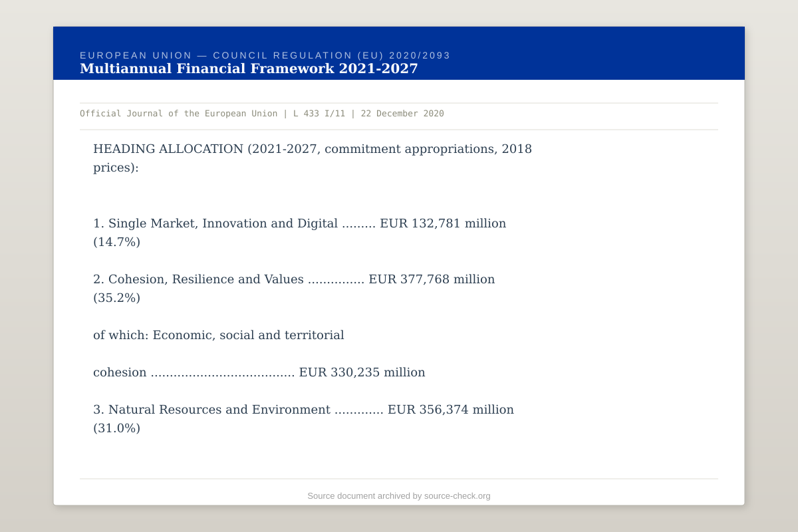
Task: Select the EUR 356,374 million amount
Action: (x=451, y=410)
